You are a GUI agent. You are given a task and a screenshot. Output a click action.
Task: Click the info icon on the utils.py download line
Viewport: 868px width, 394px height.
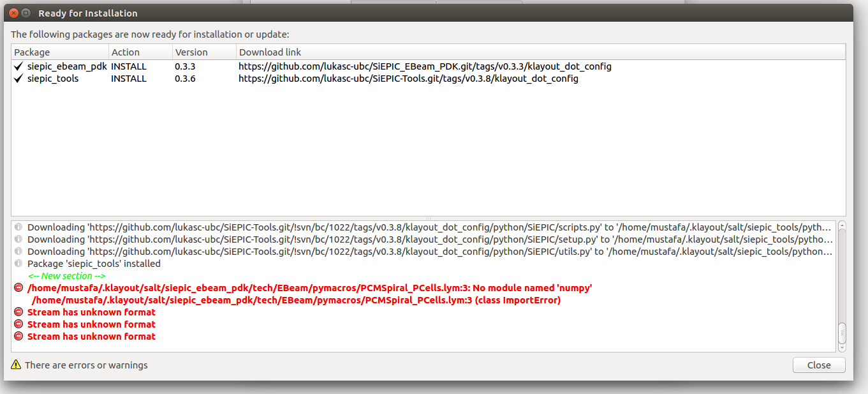[x=17, y=251]
